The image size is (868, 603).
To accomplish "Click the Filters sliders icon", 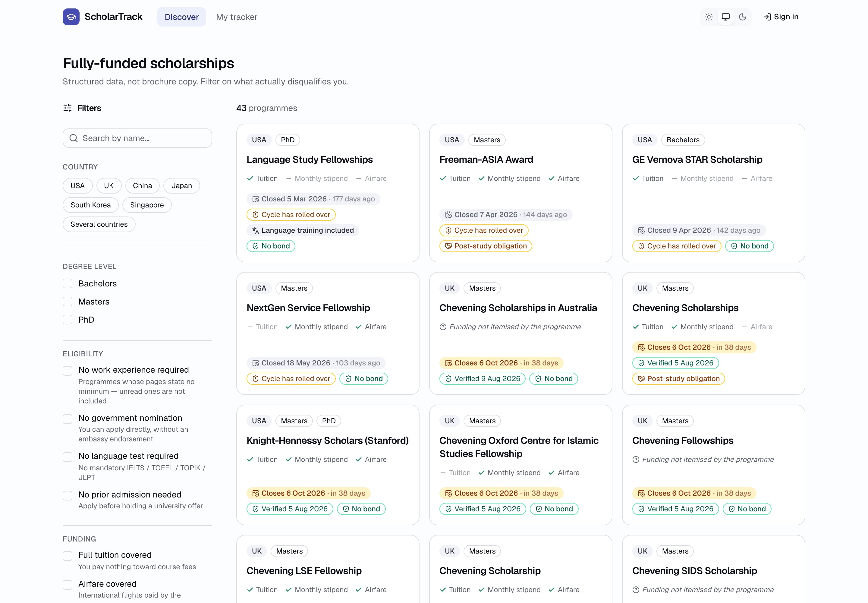I will pyautogui.click(x=68, y=108).
